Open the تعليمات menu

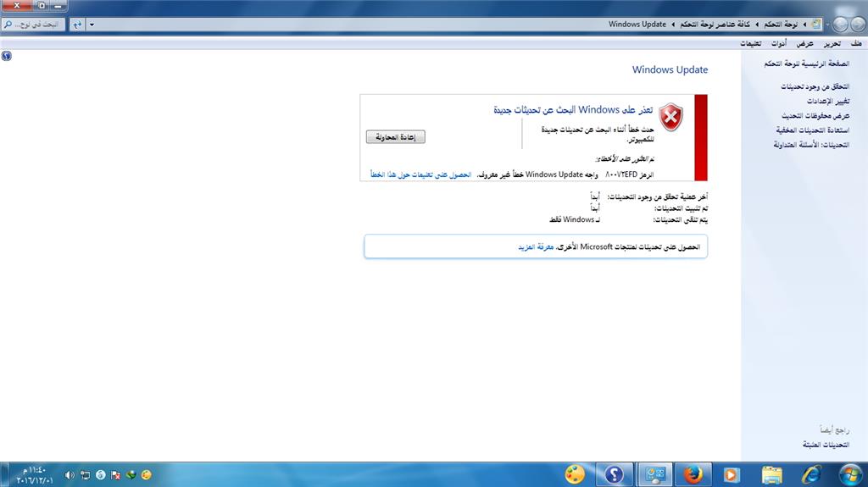point(751,43)
